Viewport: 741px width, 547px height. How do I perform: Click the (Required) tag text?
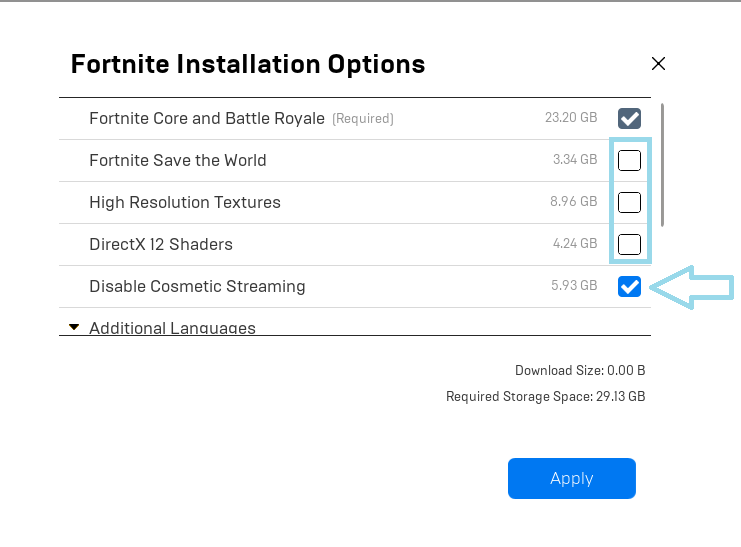[363, 119]
